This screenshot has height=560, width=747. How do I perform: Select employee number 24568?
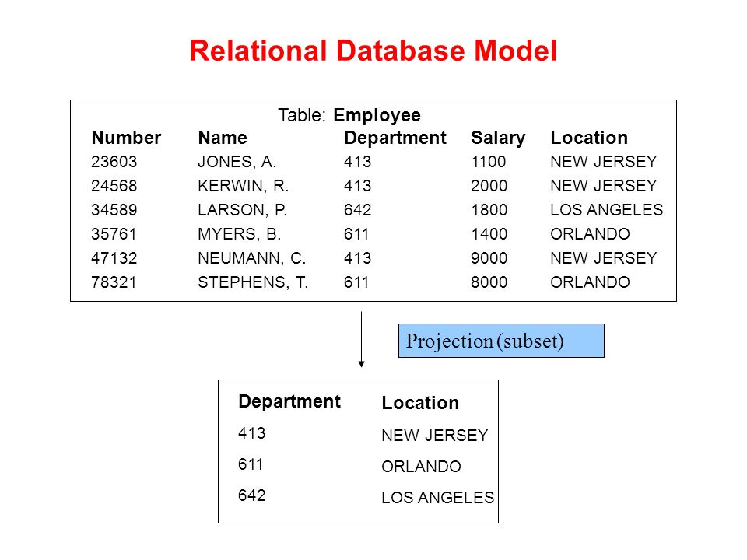[114, 186]
